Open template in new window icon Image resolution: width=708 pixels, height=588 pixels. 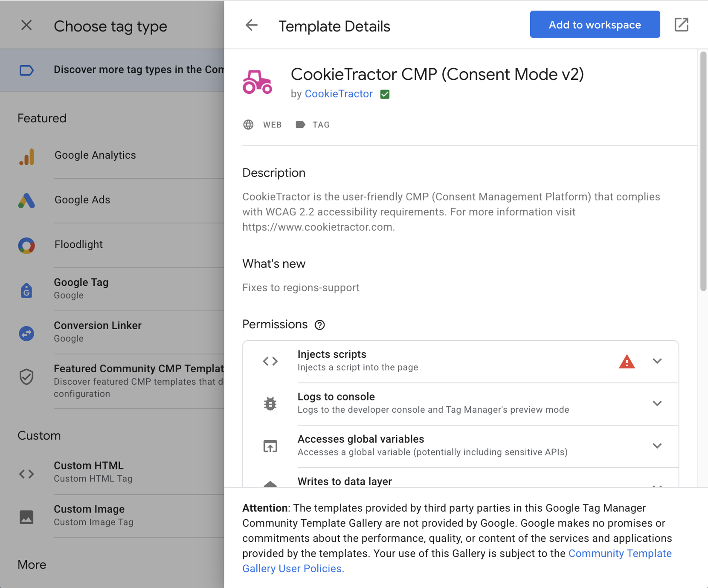point(681,25)
